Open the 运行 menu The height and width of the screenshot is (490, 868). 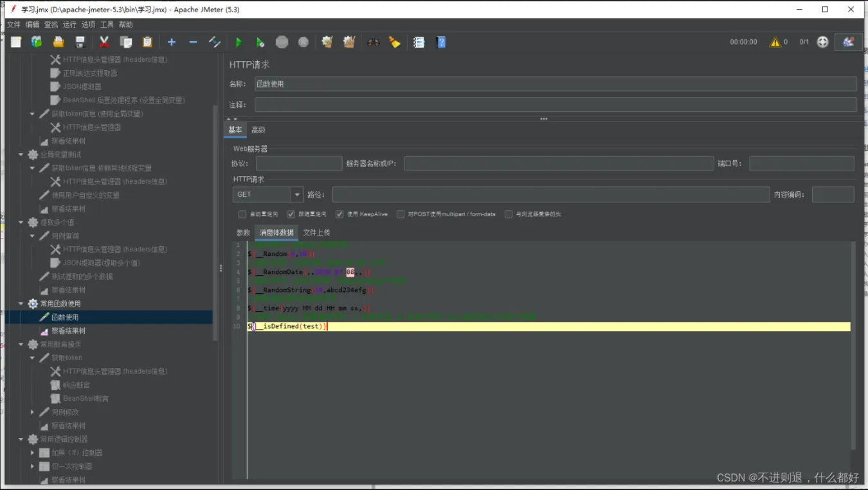click(69, 24)
